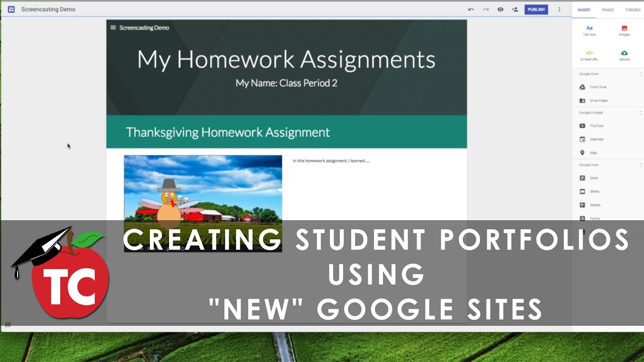Viewport: 644px width, 362px height.
Task: Collapse the Google Docs section
Action: 640,165
